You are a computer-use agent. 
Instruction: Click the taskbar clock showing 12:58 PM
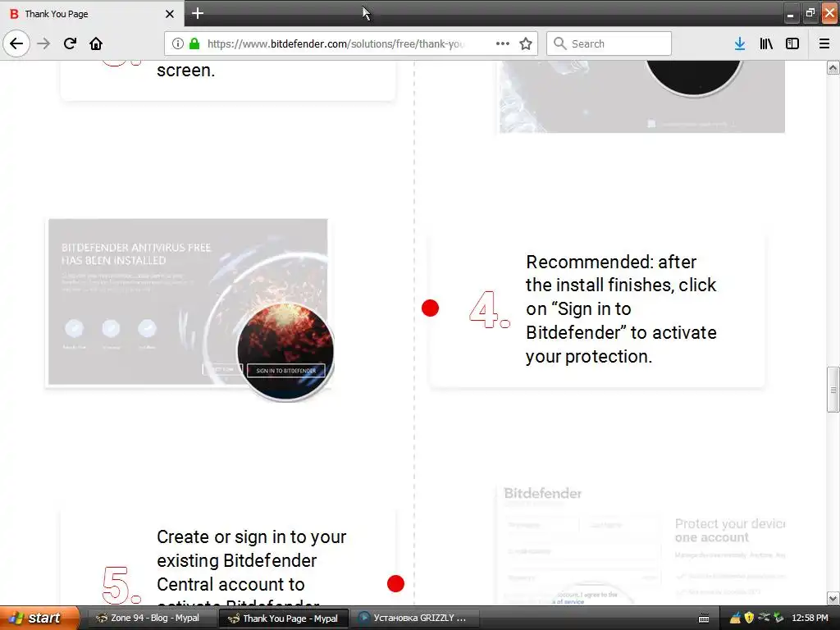(x=810, y=618)
